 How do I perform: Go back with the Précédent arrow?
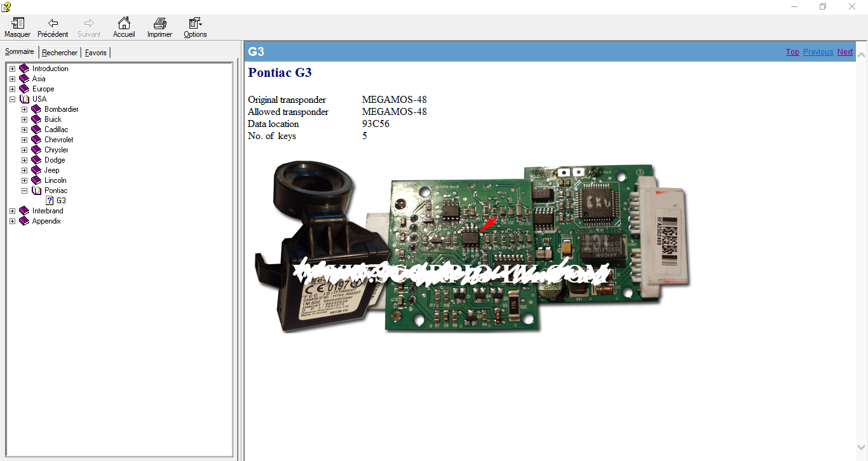53,24
